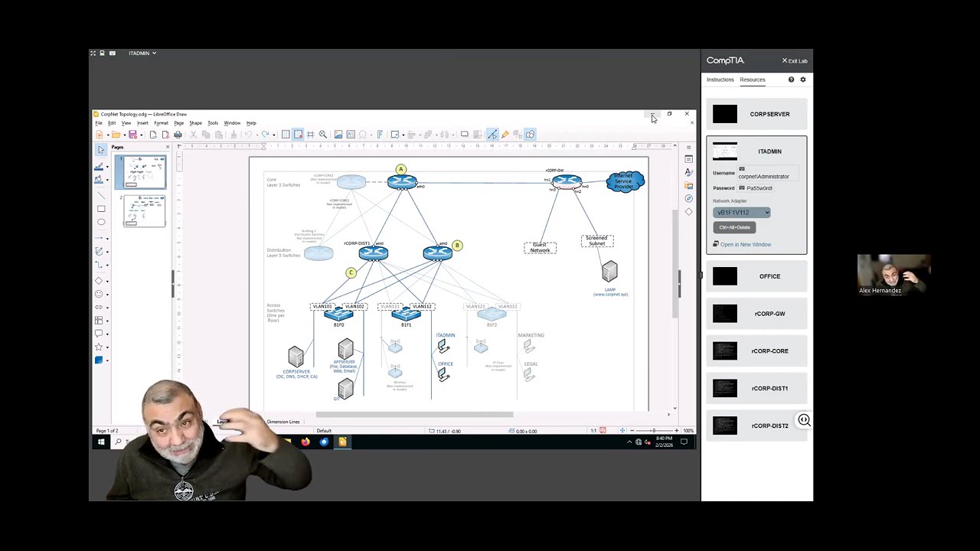Toggle the Edit Points toolbar icon
Viewport: 980px width, 551px height.
pos(492,135)
